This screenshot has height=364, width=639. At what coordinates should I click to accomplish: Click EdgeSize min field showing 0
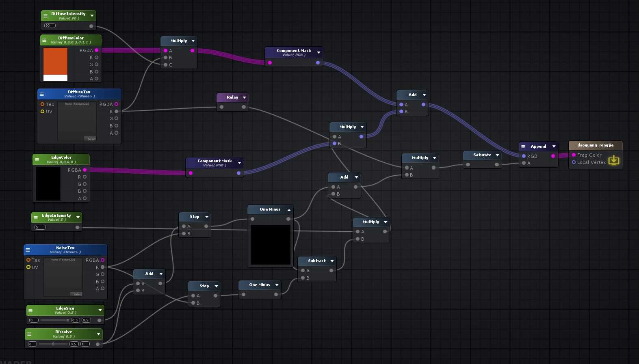[34, 320]
